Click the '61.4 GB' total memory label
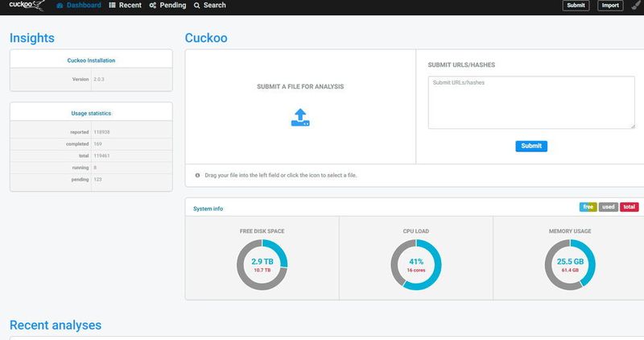Image resolution: width=644 pixels, height=340 pixels. [570, 270]
